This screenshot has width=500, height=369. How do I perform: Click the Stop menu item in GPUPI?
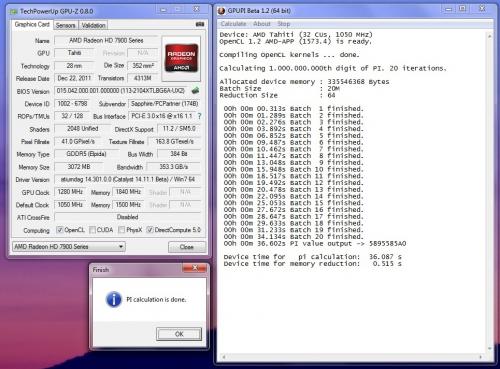pyautogui.click(x=284, y=24)
